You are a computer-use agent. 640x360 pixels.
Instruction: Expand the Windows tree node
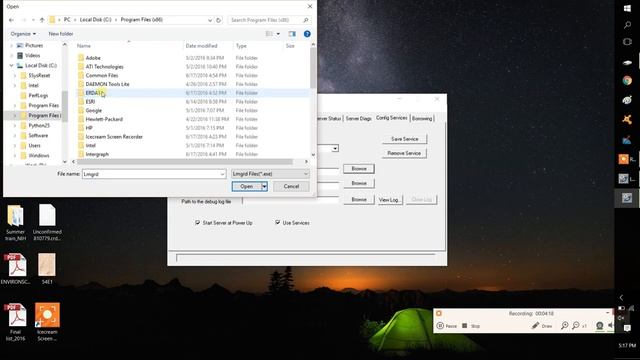(15, 156)
